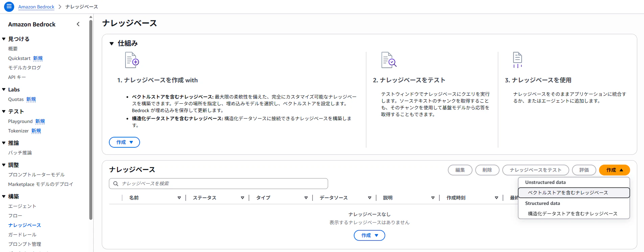Image resolution: width=644 pixels, height=252 pixels.
Task: Open エージェント in the sidebar
Action: tap(22, 206)
